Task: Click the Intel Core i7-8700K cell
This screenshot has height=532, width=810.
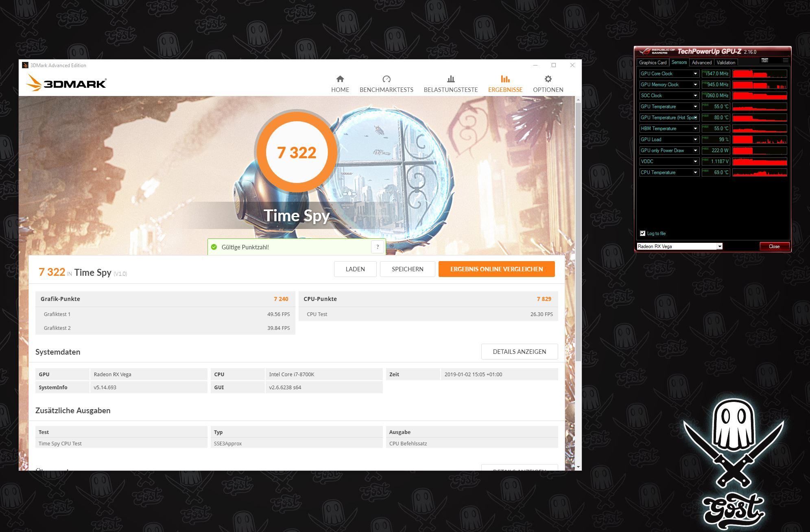Action: [324, 374]
